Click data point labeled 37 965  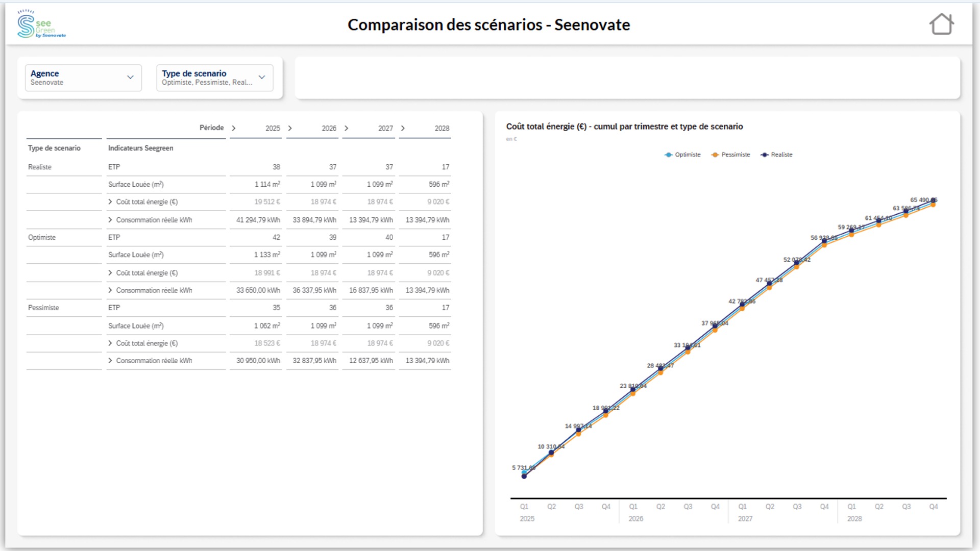tap(715, 326)
